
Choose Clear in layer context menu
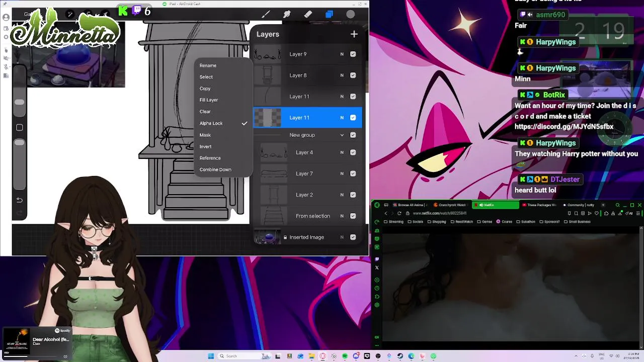[205, 112]
